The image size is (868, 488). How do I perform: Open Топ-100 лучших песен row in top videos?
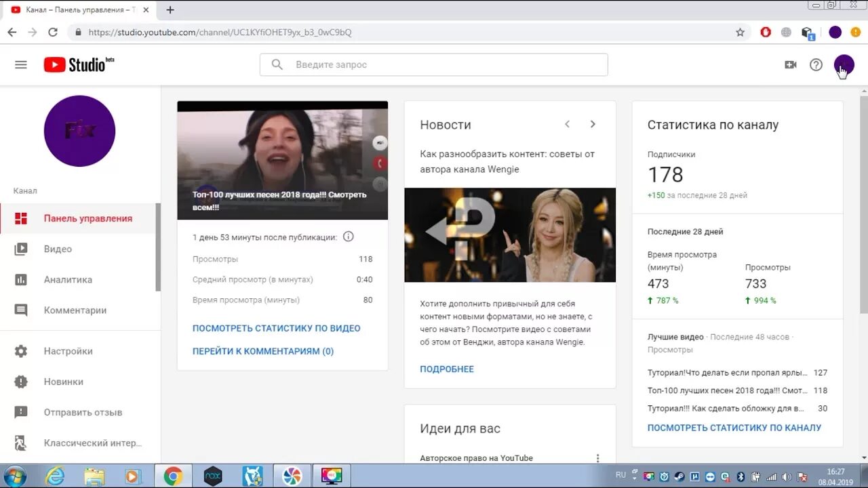(737, 390)
